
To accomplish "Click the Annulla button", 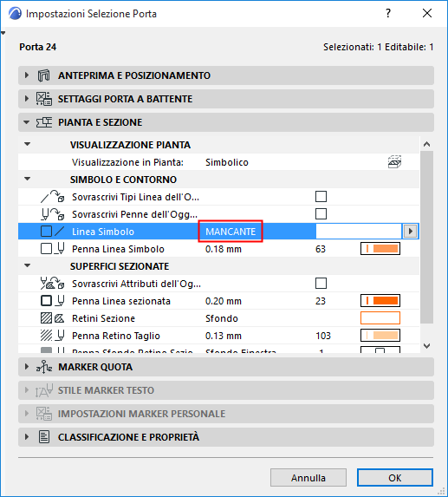I will point(308,478).
